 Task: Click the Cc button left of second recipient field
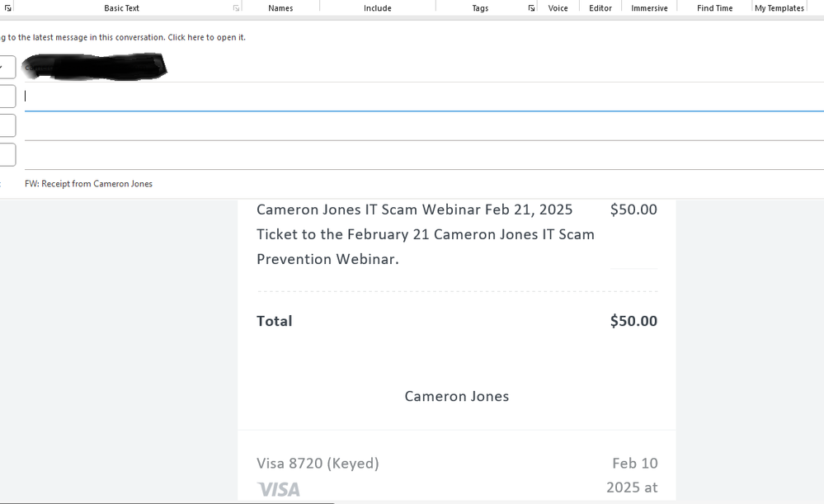coord(7,125)
